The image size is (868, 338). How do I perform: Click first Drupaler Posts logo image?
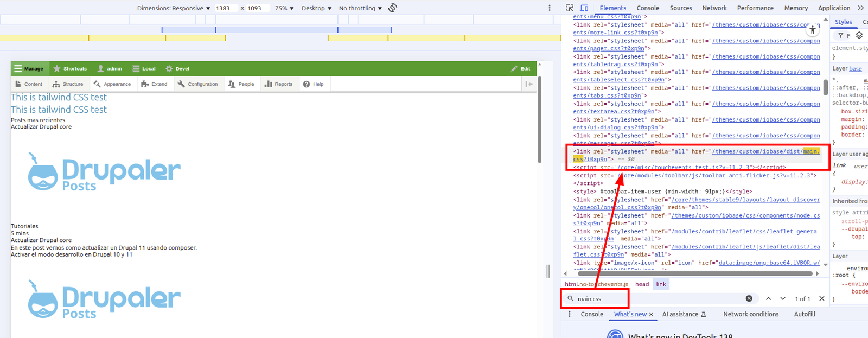pos(104,171)
